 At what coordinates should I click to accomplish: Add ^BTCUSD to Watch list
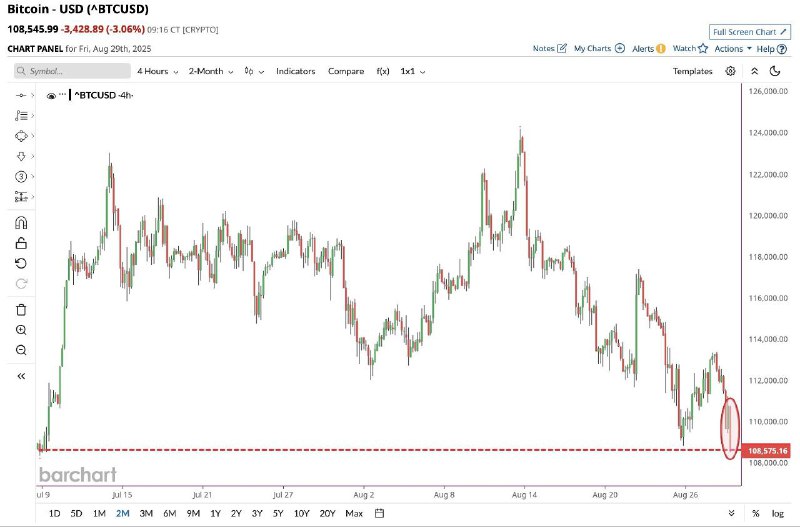[x=690, y=48]
